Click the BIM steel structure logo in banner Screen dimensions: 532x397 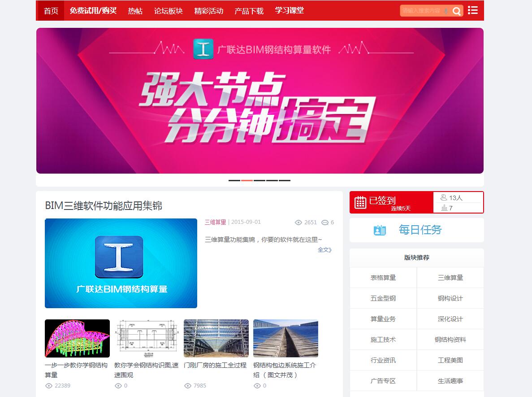tap(203, 49)
